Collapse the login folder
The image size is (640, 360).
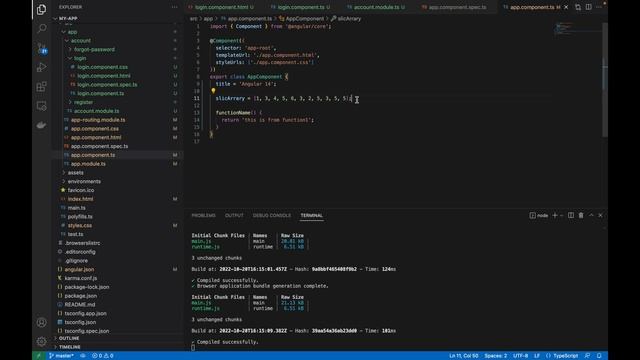tap(118, 58)
